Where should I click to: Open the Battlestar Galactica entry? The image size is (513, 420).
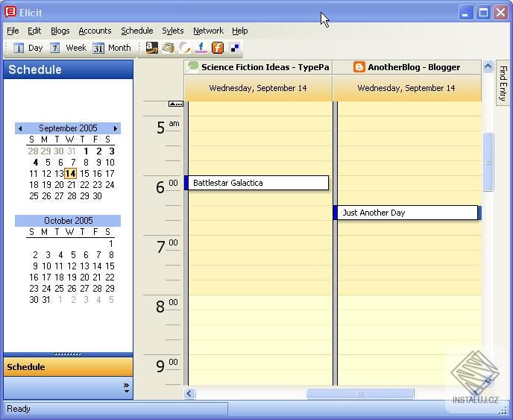click(x=256, y=183)
